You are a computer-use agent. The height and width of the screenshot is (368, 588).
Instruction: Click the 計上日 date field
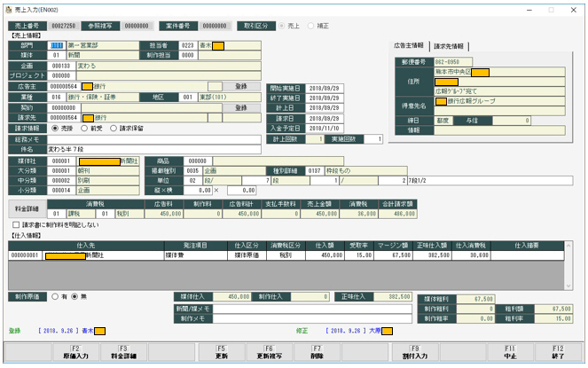point(325,107)
